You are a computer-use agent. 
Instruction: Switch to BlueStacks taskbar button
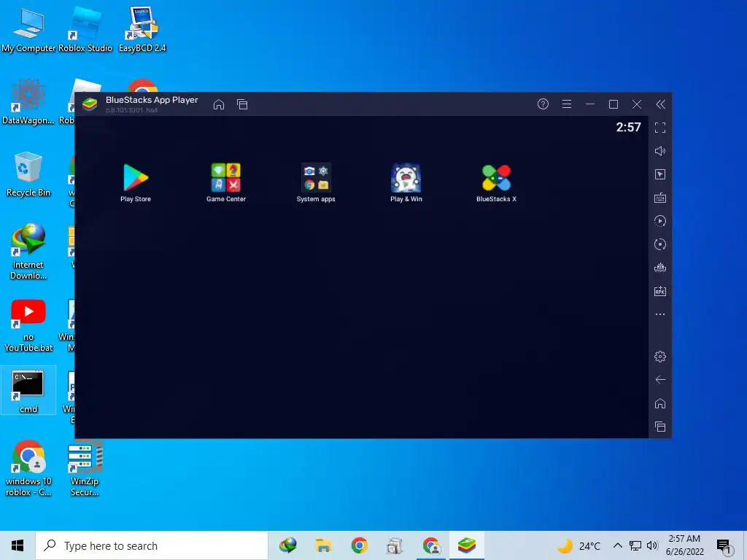466,545
